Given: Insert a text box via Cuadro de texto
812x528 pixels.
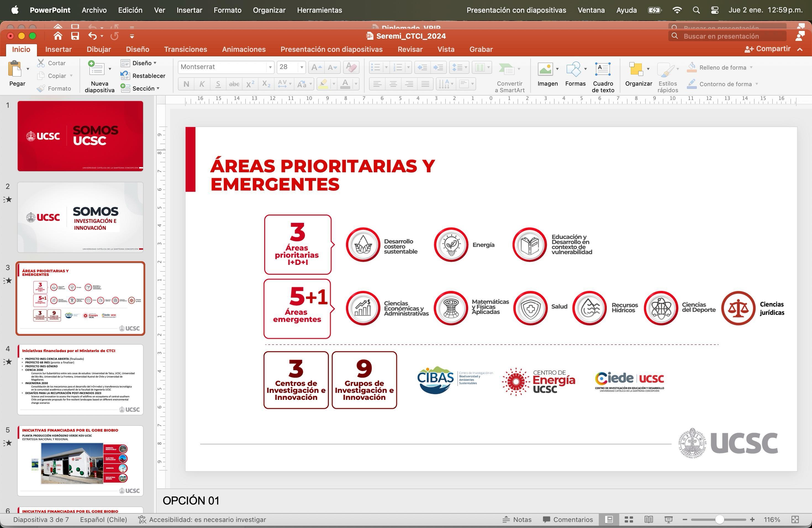Looking at the screenshot, I should pyautogui.click(x=603, y=70).
